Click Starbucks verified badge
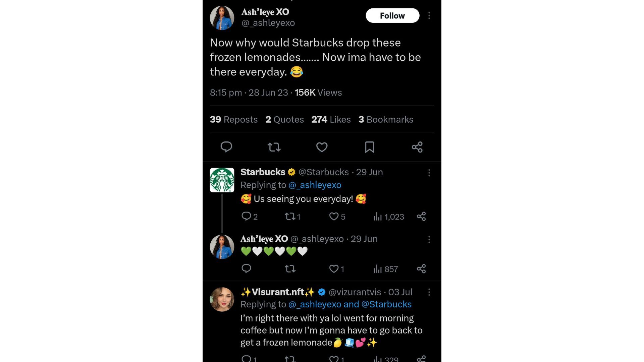 pos(291,172)
